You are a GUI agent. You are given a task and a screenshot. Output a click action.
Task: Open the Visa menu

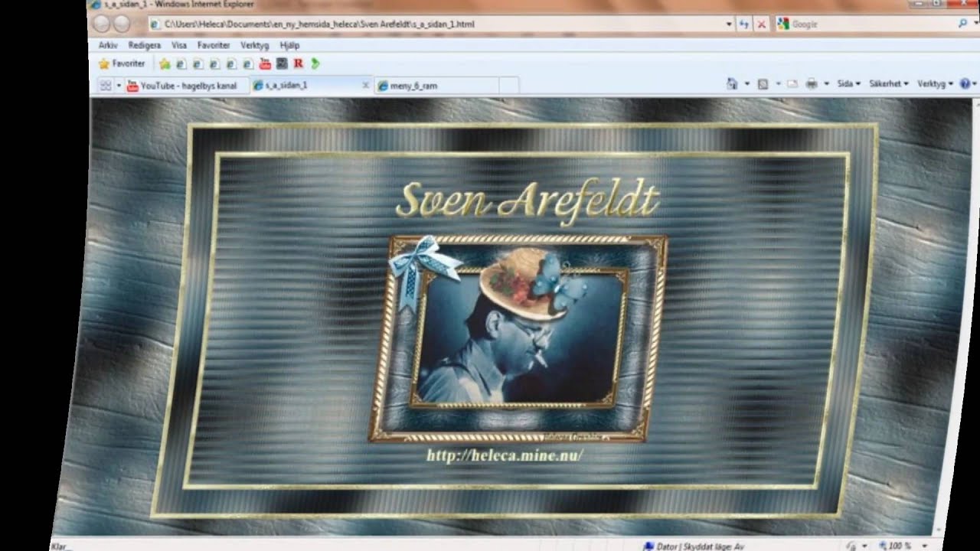(x=179, y=45)
